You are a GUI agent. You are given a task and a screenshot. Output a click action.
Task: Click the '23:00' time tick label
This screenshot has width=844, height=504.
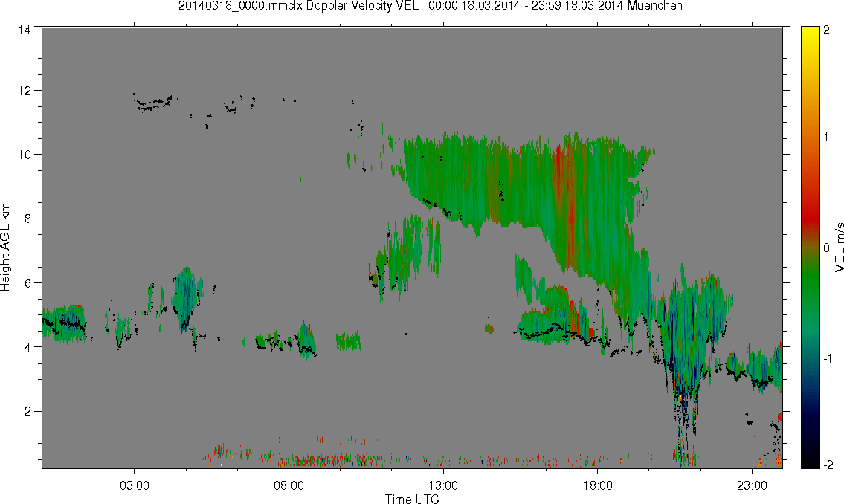pyautogui.click(x=752, y=485)
